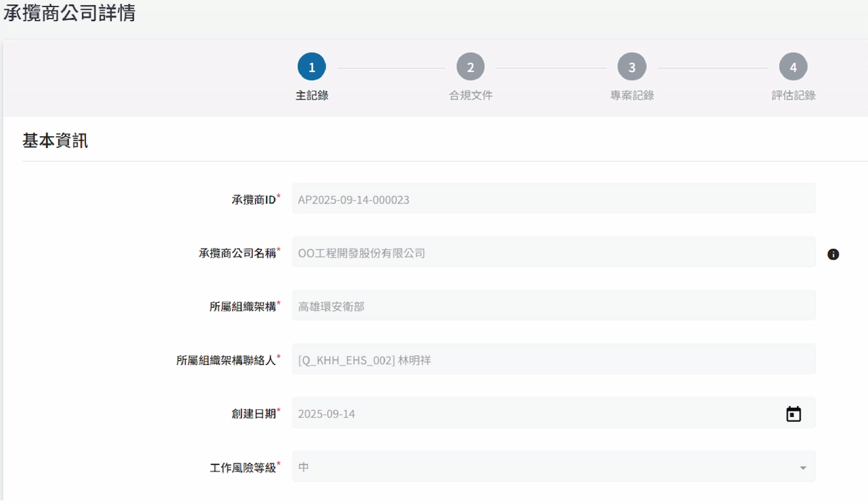The image size is (868, 504).
Task: Click the 創建日期 field showing 2025-09-14
Action: [533, 413]
